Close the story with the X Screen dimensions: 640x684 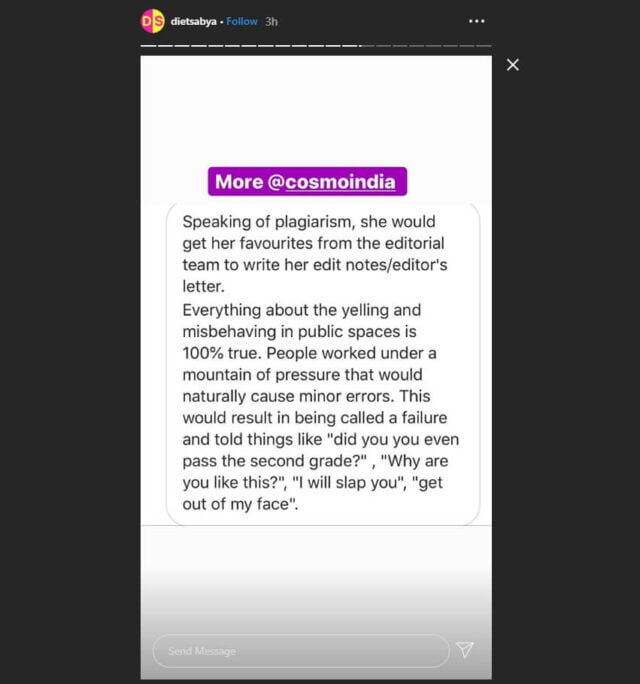click(513, 65)
